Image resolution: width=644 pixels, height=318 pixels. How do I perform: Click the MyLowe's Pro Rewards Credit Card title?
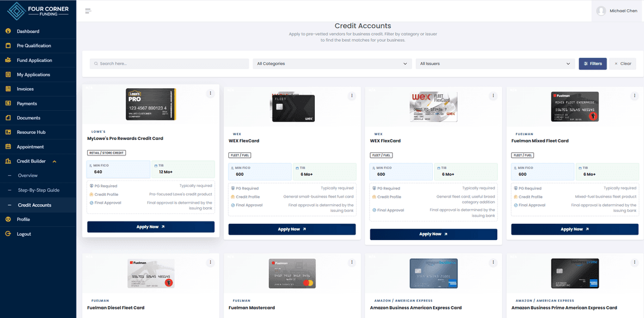(x=125, y=138)
